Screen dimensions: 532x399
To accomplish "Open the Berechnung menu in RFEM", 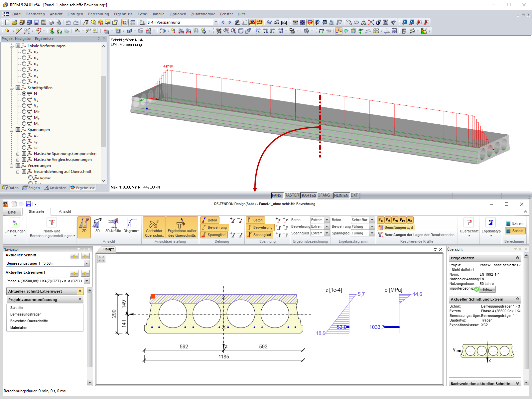I will click(98, 14).
